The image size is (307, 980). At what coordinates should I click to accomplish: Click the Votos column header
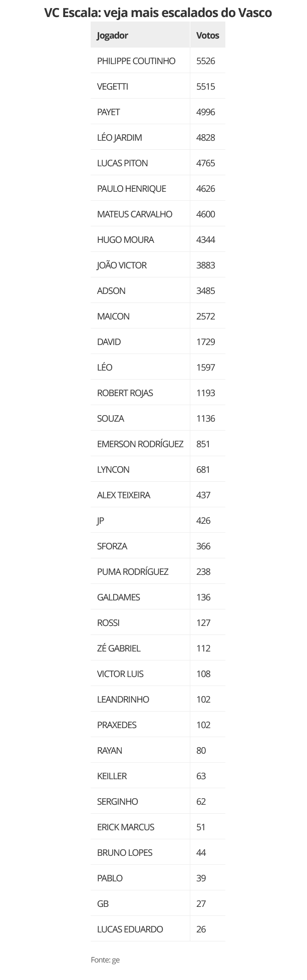click(x=207, y=36)
